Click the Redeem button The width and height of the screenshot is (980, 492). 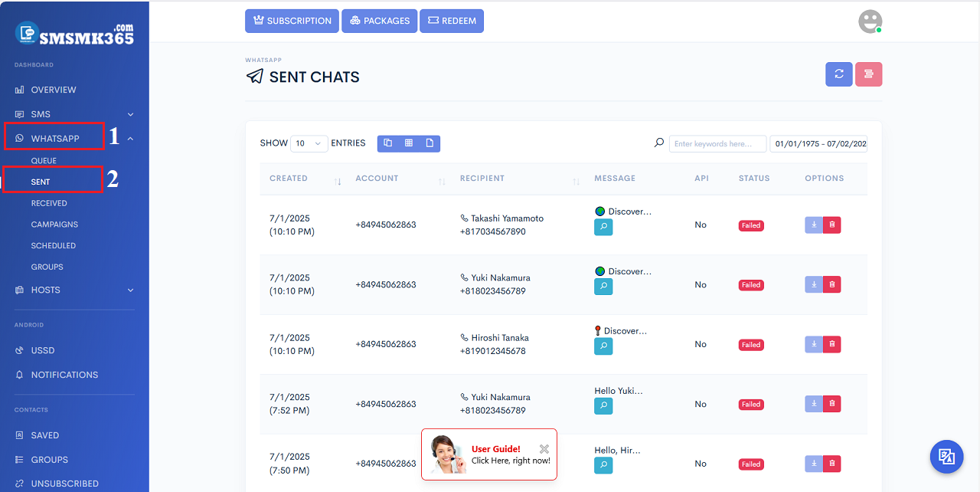click(x=452, y=21)
